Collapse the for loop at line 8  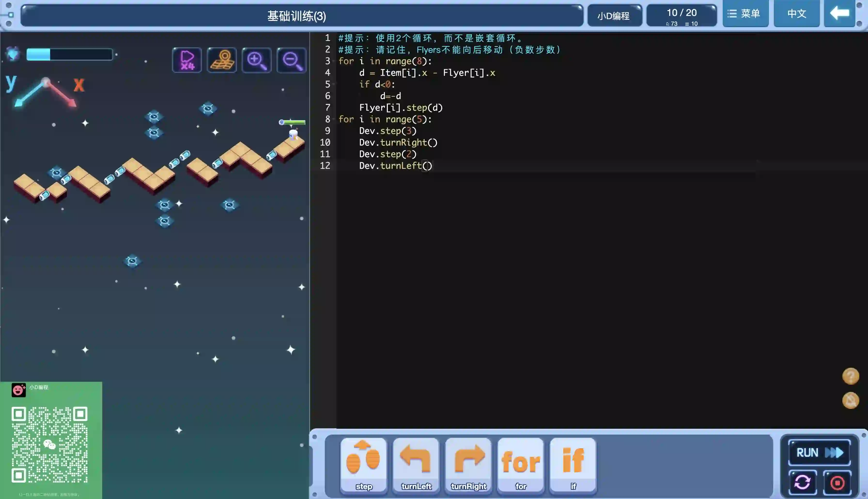click(x=334, y=119)
